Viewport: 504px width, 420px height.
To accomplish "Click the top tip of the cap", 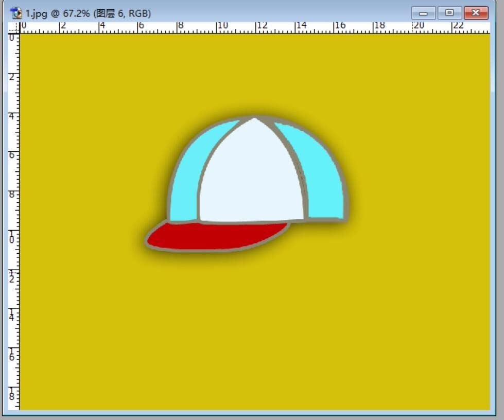I will click(x=255, y=118).
